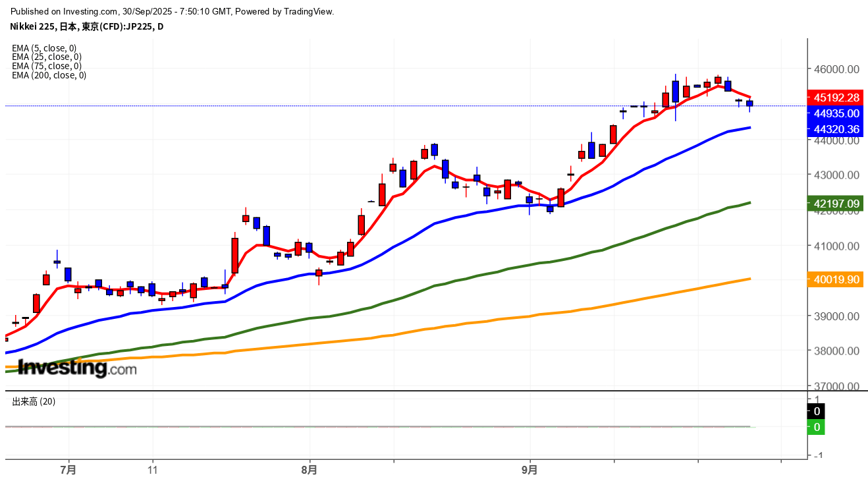This screenshot has height=481, width=868.
Task: Click the 9月 date axis marker
Action: pos(529,470)
